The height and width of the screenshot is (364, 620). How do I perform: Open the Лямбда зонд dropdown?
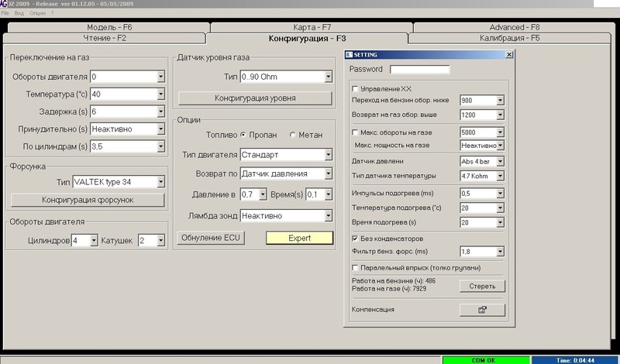point(328,215)
